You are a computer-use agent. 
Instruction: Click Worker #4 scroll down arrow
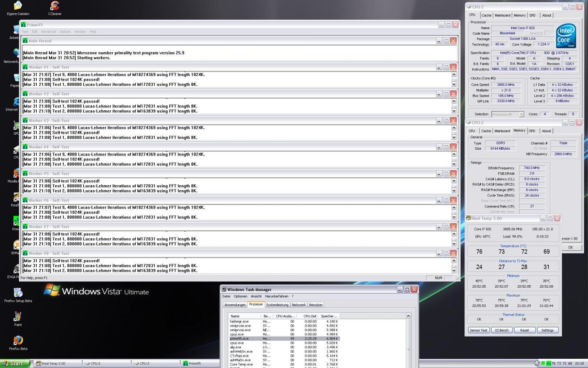[x=454, y=164]
